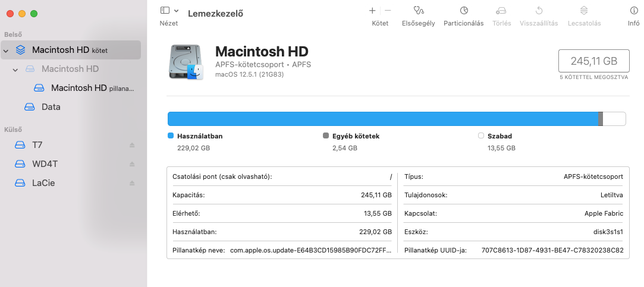Screen dimensions: 644x287
Task: Click the Pillanatkép neve snapshot name value
Action: click(311, 250)
